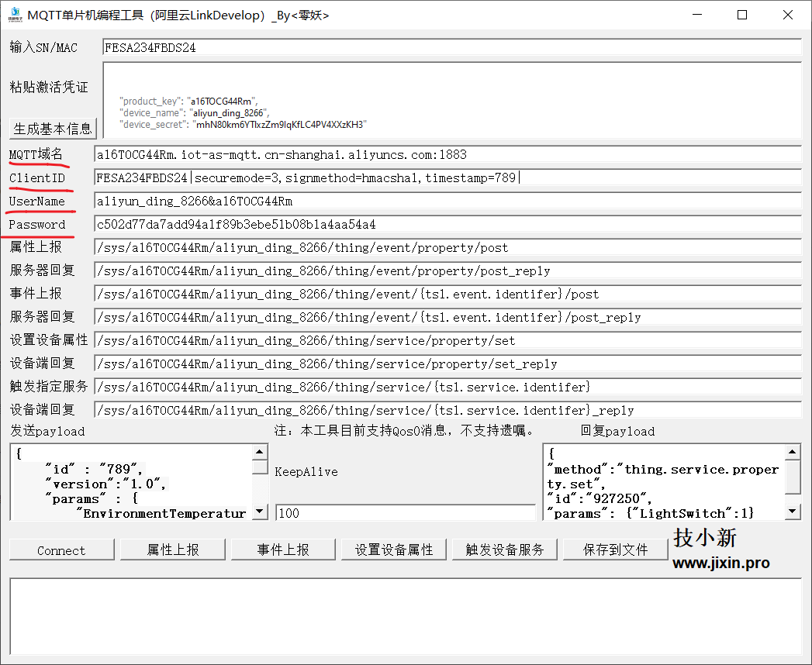Click the Qos0 support note text
This screenshot has width=812, height=665.
pos(404,431)
